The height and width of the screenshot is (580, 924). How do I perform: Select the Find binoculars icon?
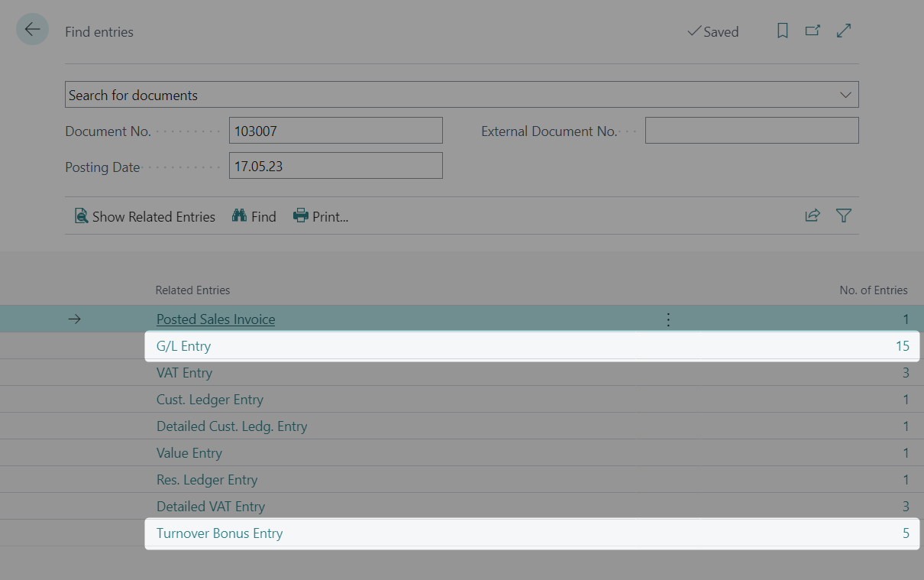coord(239,215)
